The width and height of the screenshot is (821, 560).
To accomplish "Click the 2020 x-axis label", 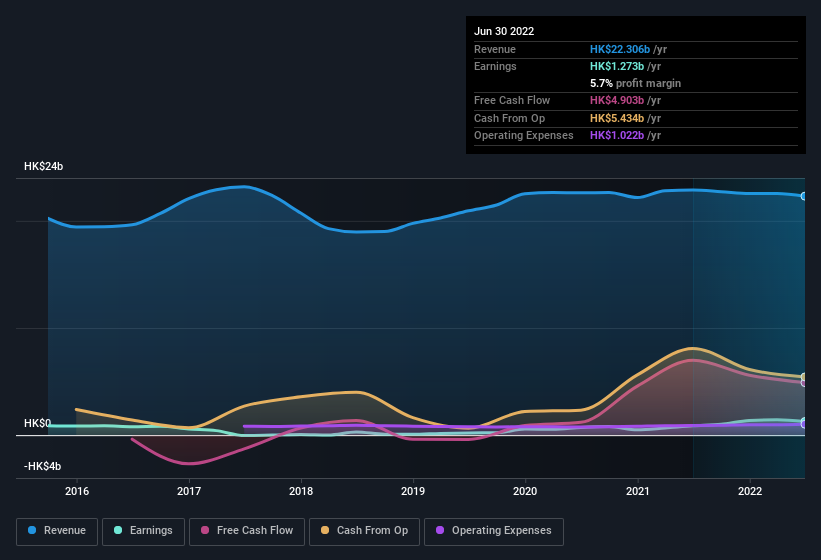I will click(x=525, y=491).
